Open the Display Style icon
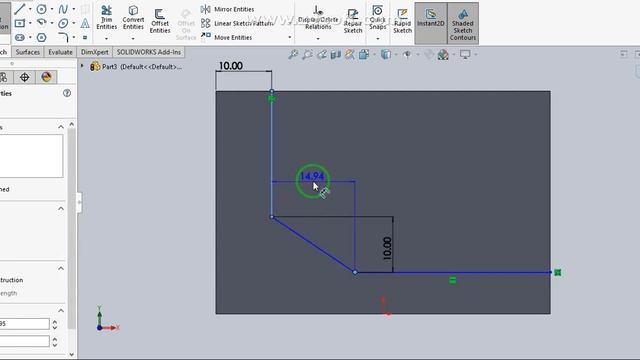 [x=386, y=54]
